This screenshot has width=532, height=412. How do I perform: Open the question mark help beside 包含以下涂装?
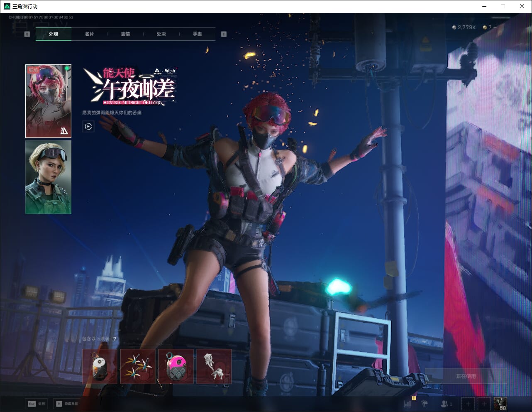tap(115, 339)
